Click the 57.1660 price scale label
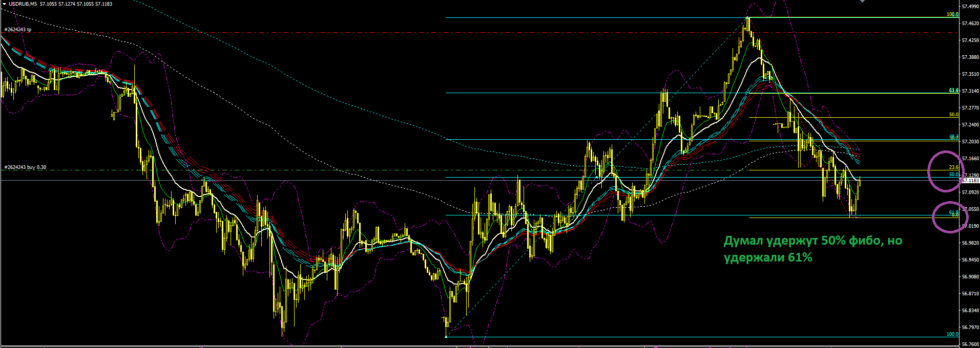The height and width of the screenshot is (348, 980). [x=970, y=159]
